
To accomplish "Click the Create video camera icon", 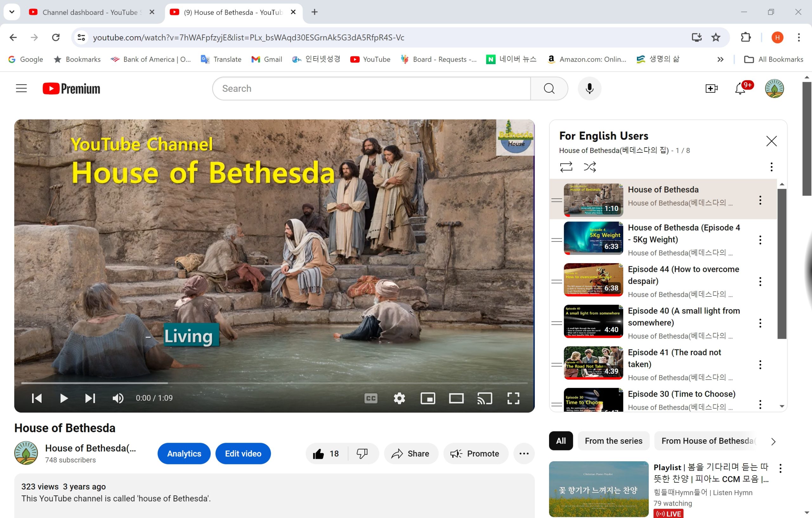I will point(711,89).
